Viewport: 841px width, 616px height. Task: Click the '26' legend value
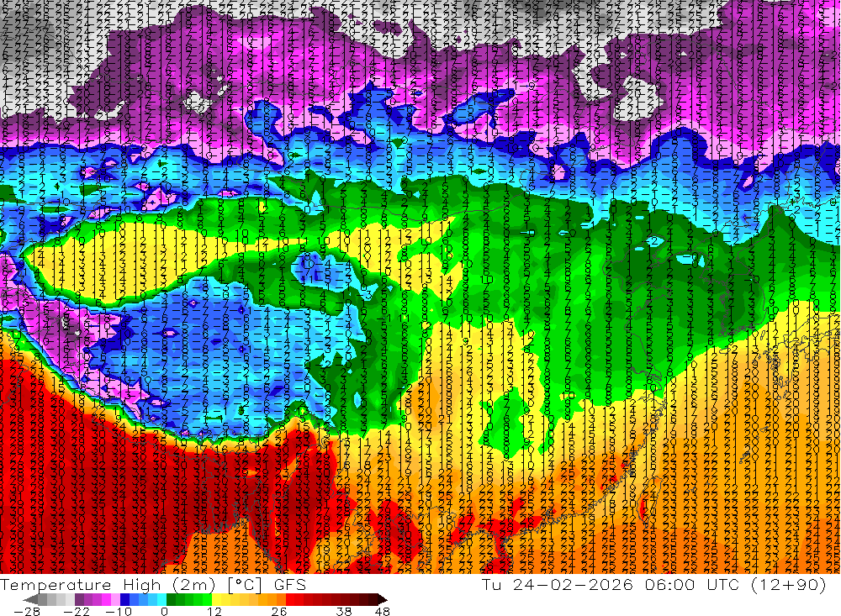point(279,612)
